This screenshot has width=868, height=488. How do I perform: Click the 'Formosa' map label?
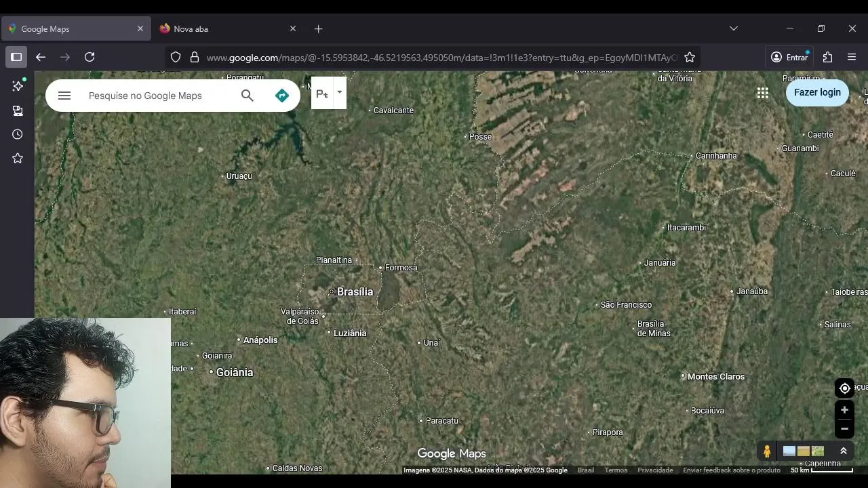point(401,268)
